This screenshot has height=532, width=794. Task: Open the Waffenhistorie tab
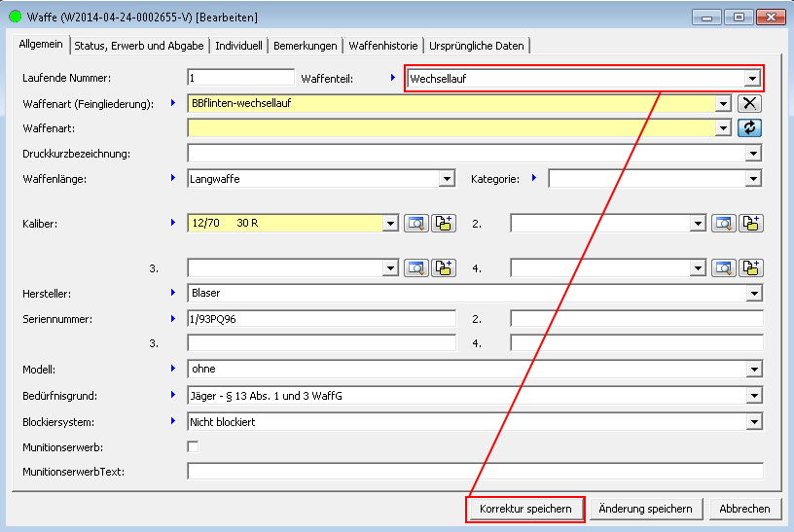tap(383, 46)
